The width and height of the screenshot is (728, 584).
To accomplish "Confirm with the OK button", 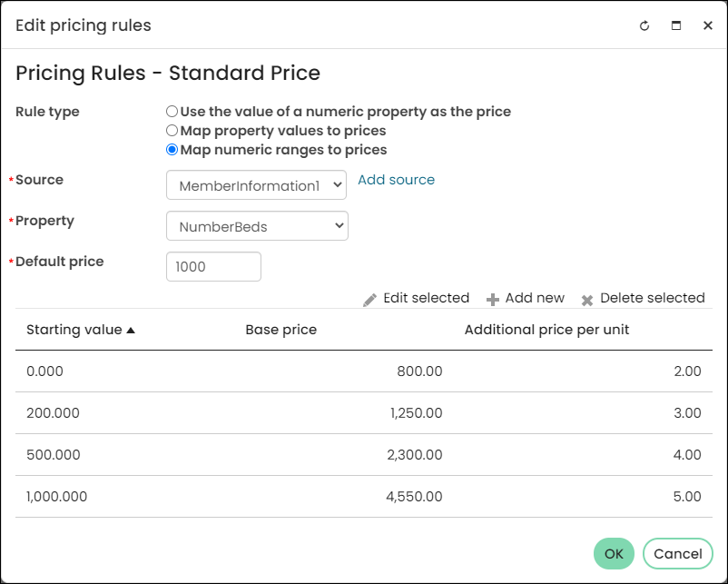I will pos(614,553).
